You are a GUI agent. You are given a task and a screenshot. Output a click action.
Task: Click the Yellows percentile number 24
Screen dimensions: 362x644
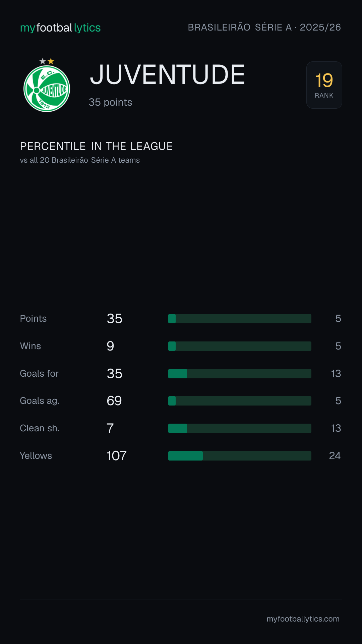pyautogui.click(x=335, y=456)
